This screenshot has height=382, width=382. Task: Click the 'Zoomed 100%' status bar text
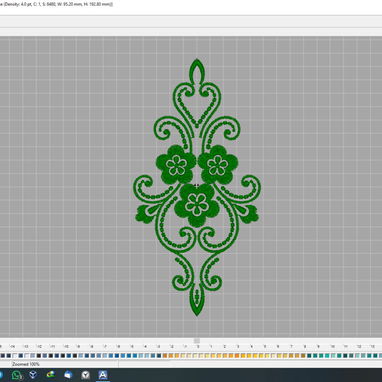[x=26, y=364]
